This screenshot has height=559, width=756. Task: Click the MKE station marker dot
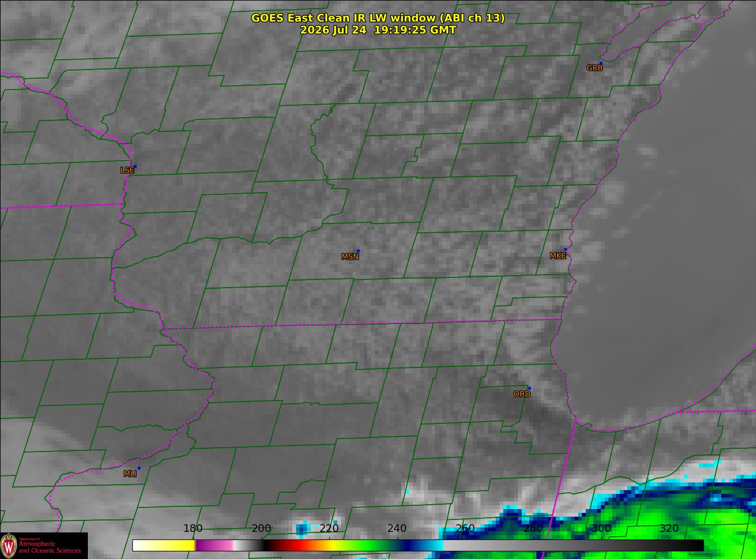pyautogui.click(x=565, y=250)
